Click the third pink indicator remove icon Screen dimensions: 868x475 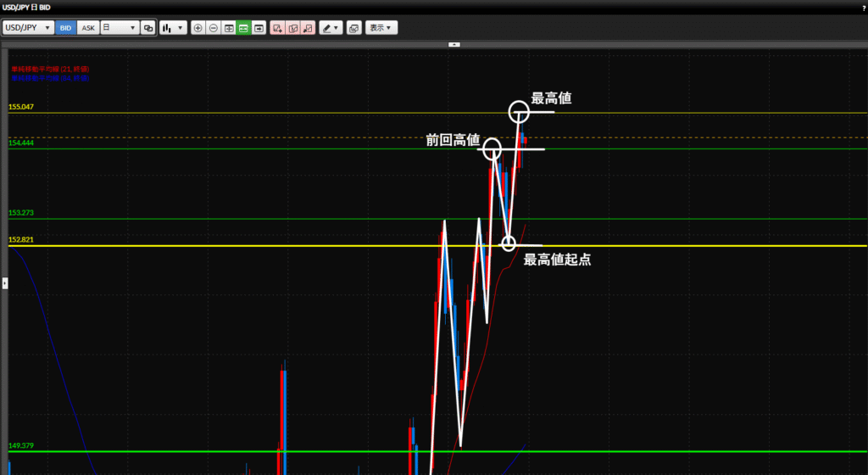pyautogui.click(x=309, y=28)
